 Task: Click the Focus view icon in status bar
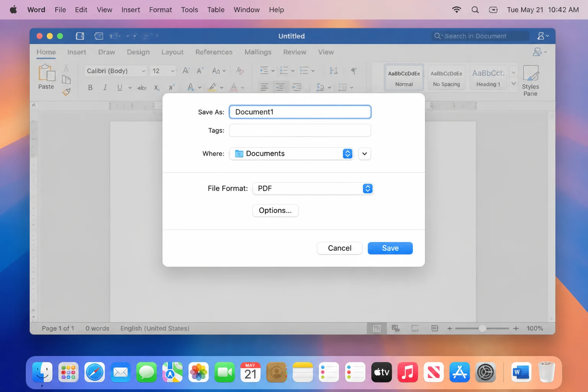pyautogui.click(x=434, y=328)
